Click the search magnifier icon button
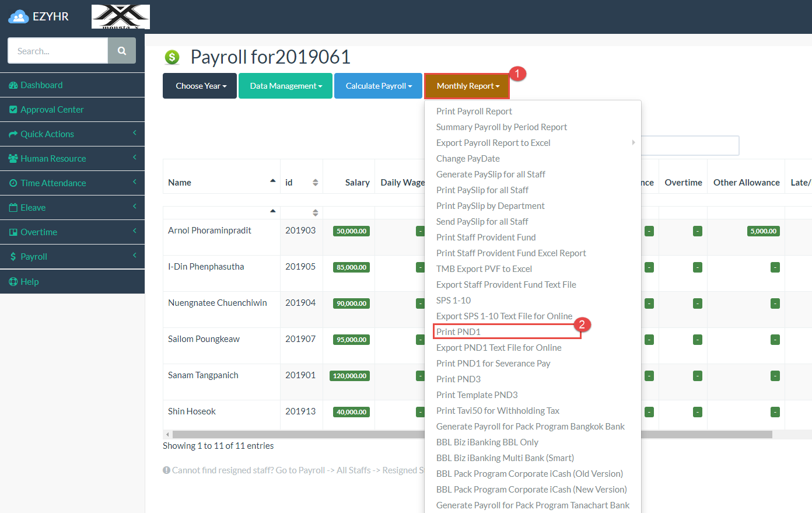Image resolution: width=812 pixels, height=513 pixels. pos(121,51)
